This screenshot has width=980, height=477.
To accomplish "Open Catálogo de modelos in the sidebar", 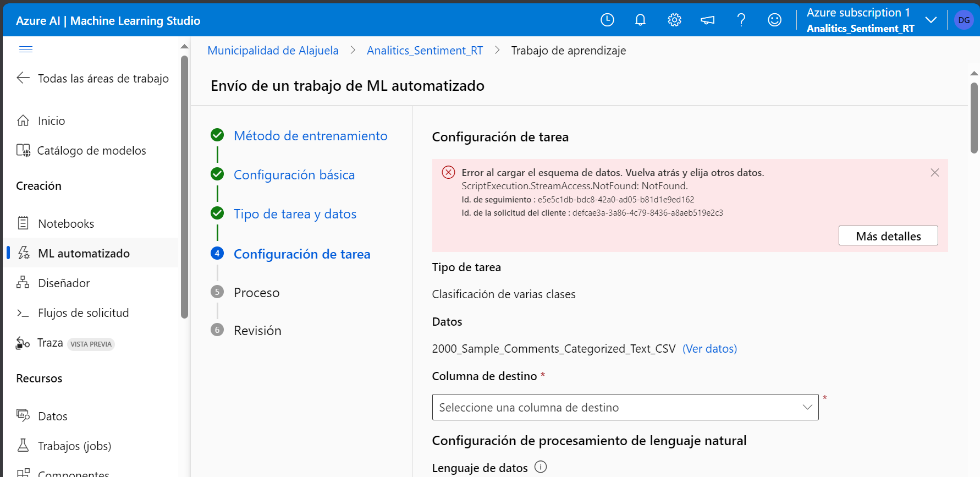I will click(x=91, y=150).
